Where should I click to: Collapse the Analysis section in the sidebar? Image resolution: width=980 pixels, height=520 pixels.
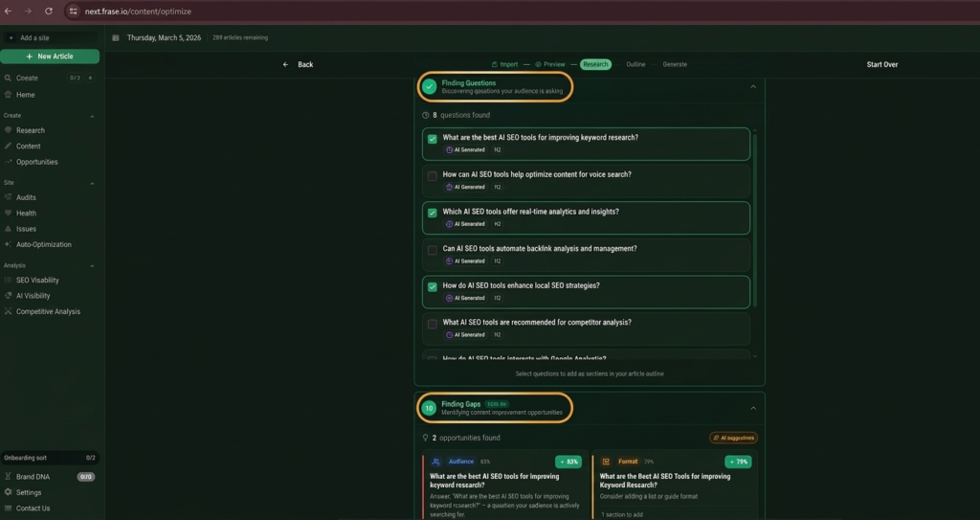point(93,266)
